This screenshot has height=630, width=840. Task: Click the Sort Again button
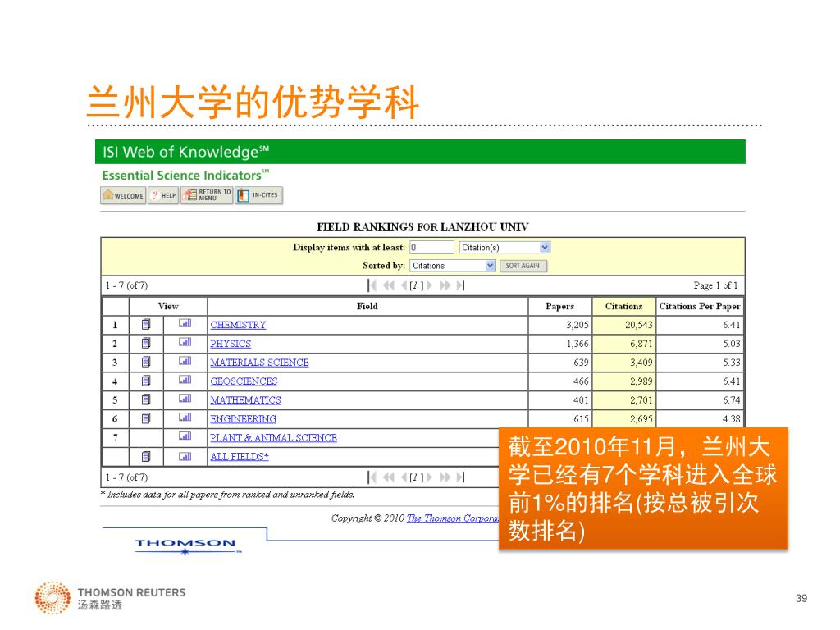[x=523, y=266]
